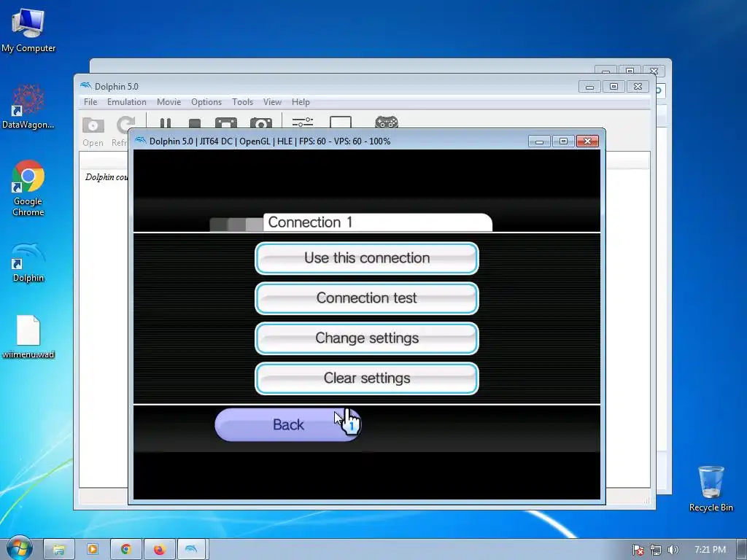Go Back in the Wii settings
Screen dimensions: 747x560
tap(287, 424)
